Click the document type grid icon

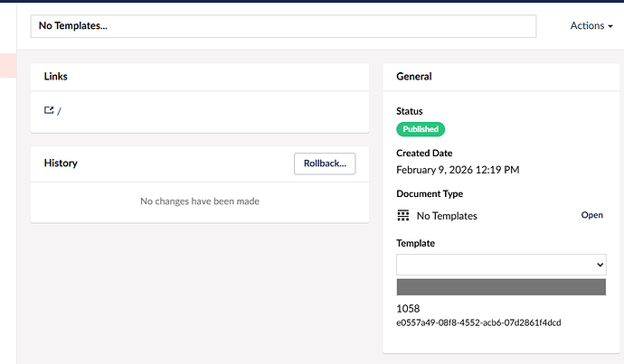point(403,216)
